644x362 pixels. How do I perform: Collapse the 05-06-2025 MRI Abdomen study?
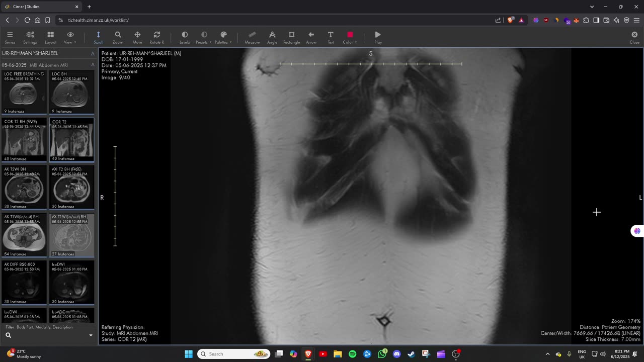[x=93, y=65]
